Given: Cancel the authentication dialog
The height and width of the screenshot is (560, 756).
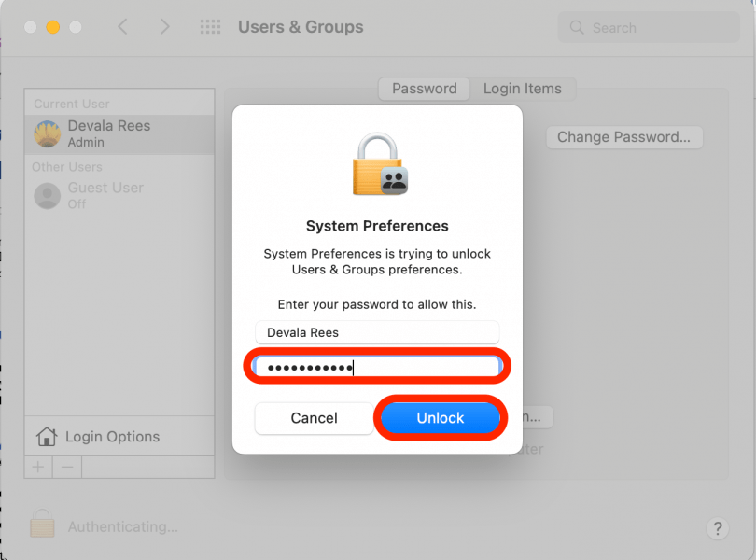Looking at the screenshot, I should [314, 418].
